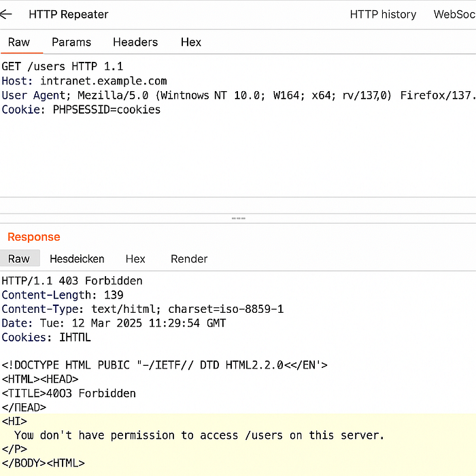The height and width of the screenshot is (476, 476).
Task: Click the User Agent header line
Action: point(239,95)
